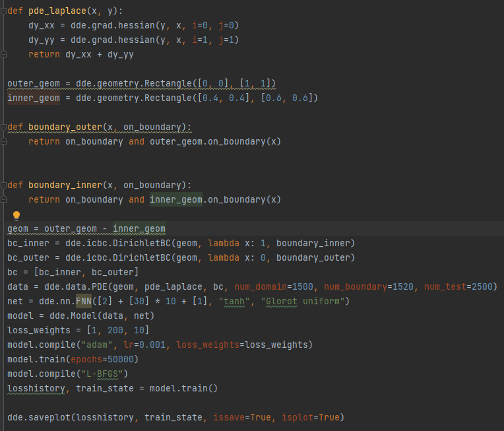The width and height of the screenshot is (504, 431).
Task: Click the fold end marker beside the outer_geom.on_boundary return
Action: point(3,141)
